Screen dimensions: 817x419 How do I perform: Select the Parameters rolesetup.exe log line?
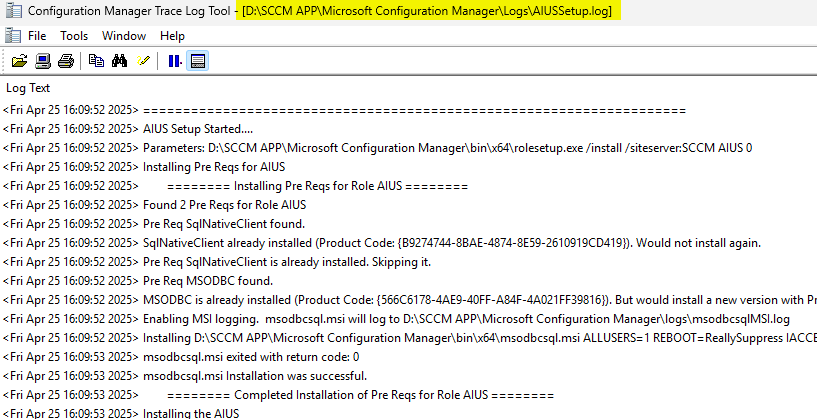point(408,148)
